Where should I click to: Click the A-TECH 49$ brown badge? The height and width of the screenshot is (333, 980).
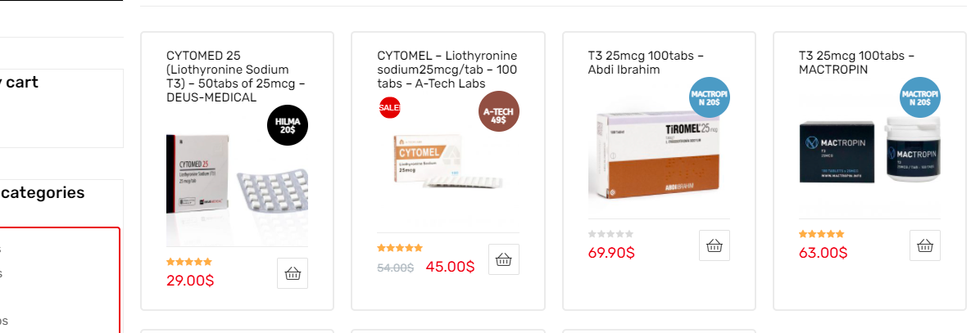click(x=499, y=111)
